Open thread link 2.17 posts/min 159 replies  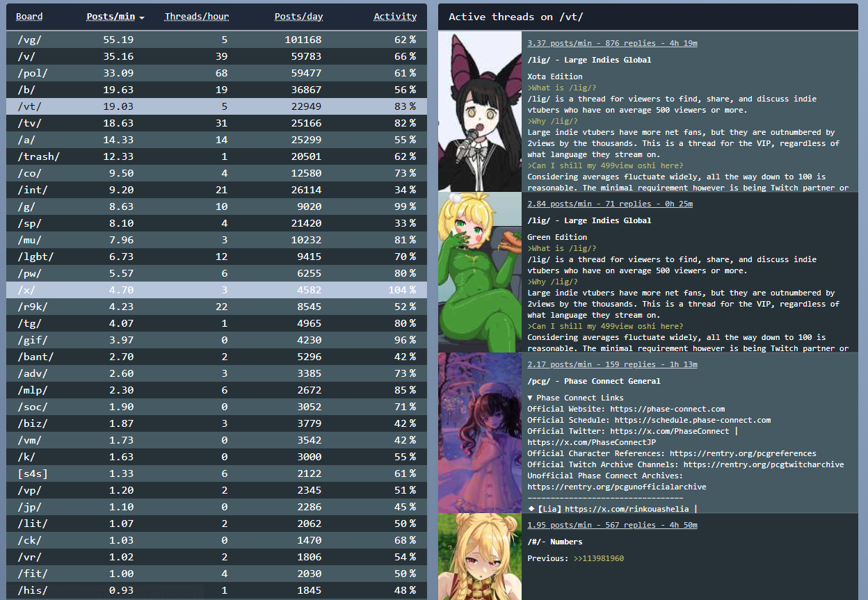coord(612,364)
